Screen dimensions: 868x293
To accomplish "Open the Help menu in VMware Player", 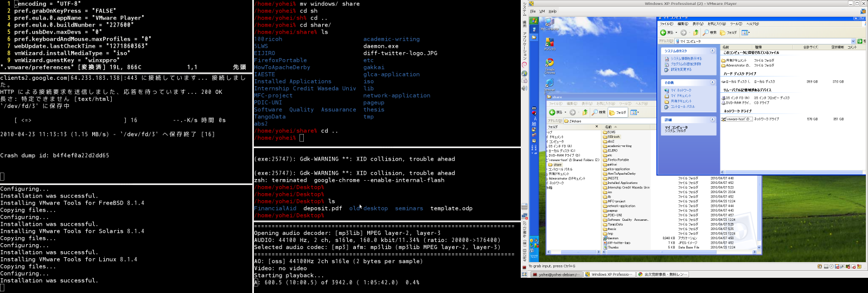I will pos(552,11).
